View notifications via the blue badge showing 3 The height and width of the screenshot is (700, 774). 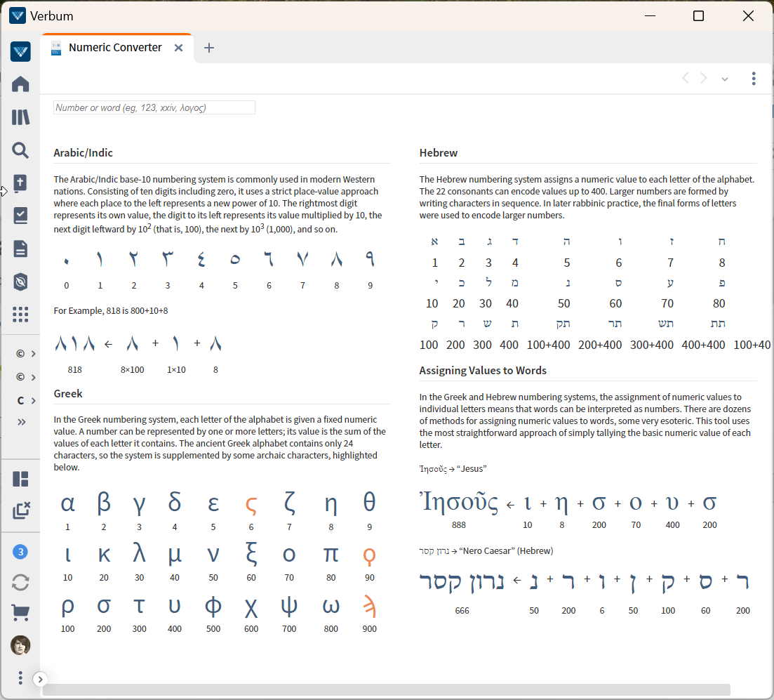(20, 552)
